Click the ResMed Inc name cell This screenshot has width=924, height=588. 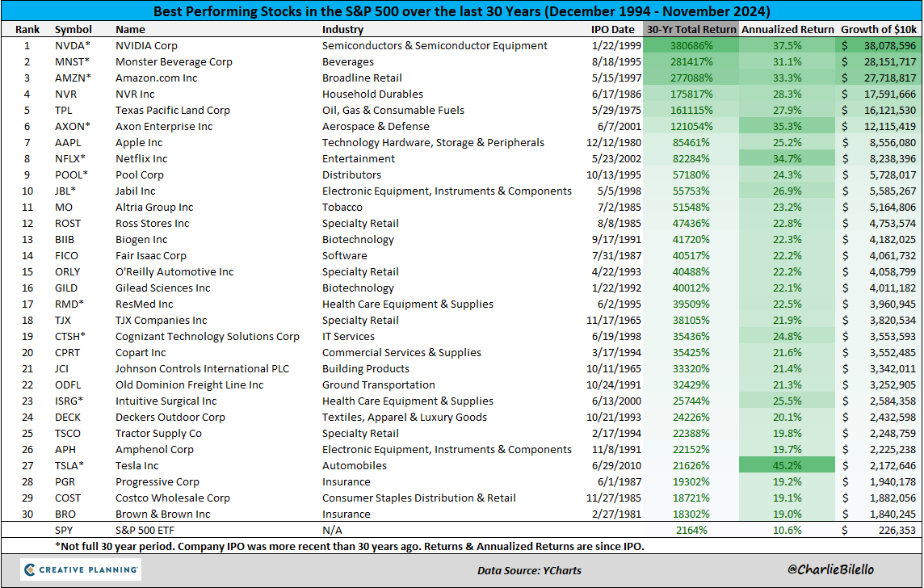(145, 304)
